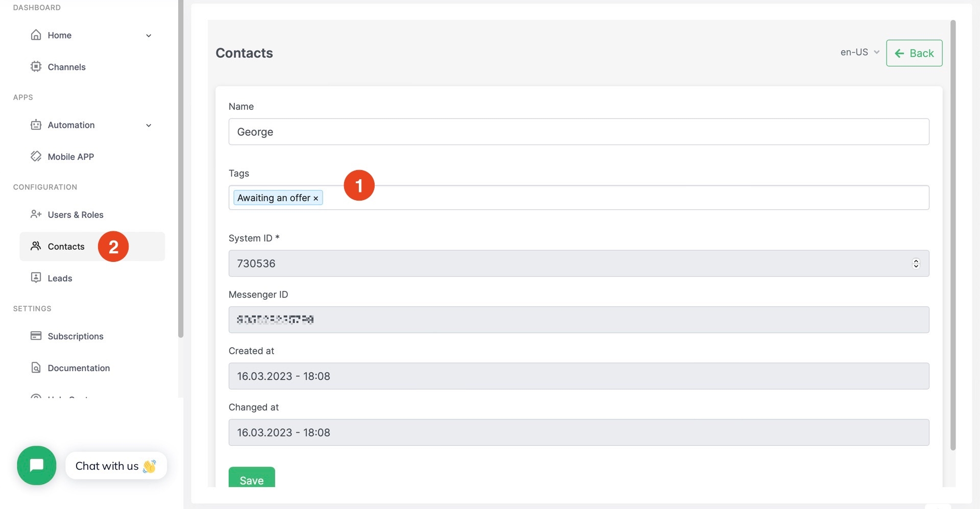
Task: Click inside the Tags input field
Action: pos(612,198)
